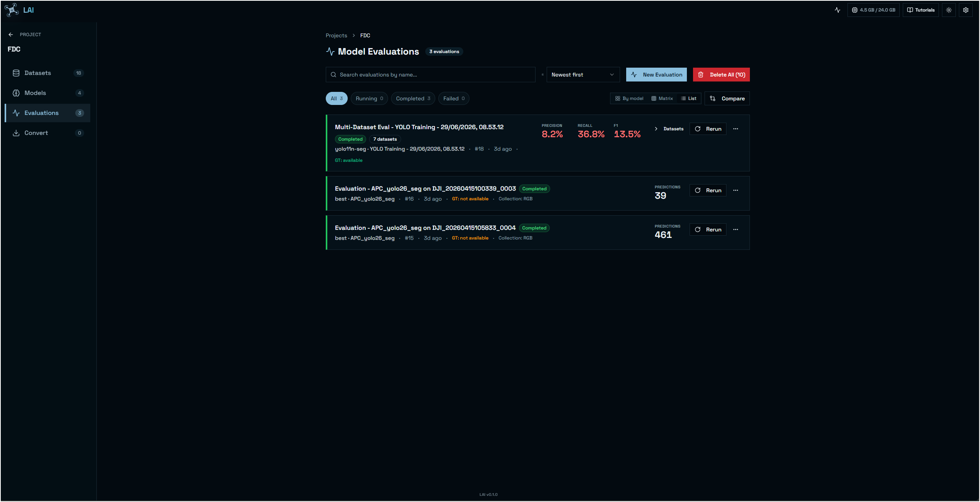
Task: Click the Delete All (10) button
Action: tap(721, 75)
